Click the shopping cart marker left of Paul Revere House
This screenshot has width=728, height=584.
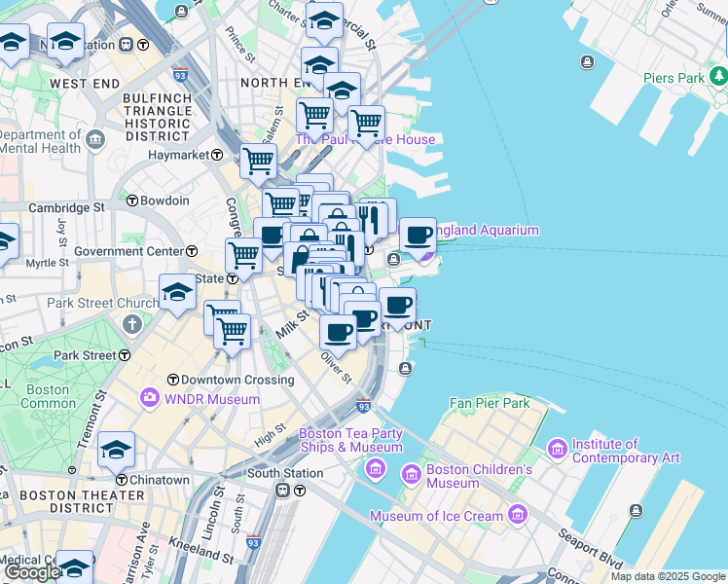(314, 119)
